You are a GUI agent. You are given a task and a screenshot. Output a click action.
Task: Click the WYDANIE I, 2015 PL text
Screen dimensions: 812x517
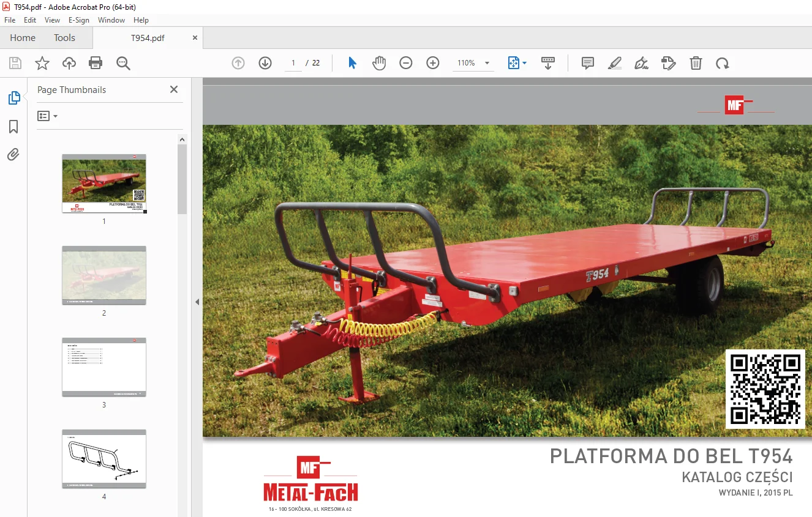pos(756,493)
